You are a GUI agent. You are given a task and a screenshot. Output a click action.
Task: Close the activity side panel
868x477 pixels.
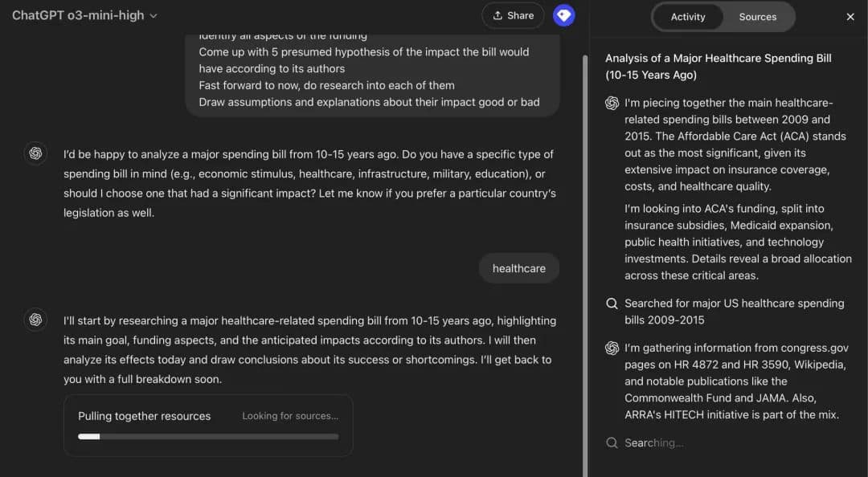[850, 17]
